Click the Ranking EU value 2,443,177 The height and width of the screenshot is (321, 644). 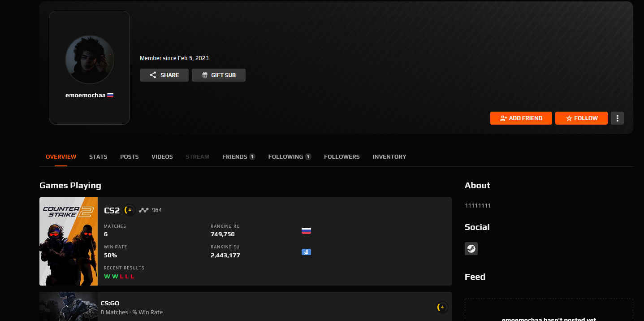(225, 255)
